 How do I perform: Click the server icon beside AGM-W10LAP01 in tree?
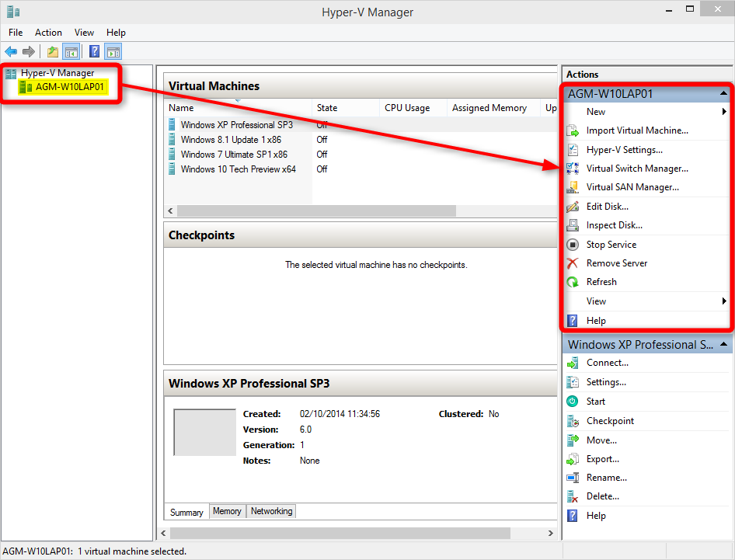point(26,87)
